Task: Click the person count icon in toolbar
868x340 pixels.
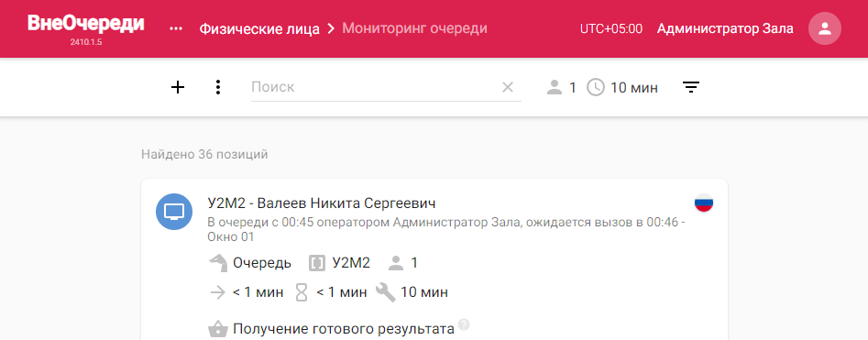Action: tap(555, 87)
